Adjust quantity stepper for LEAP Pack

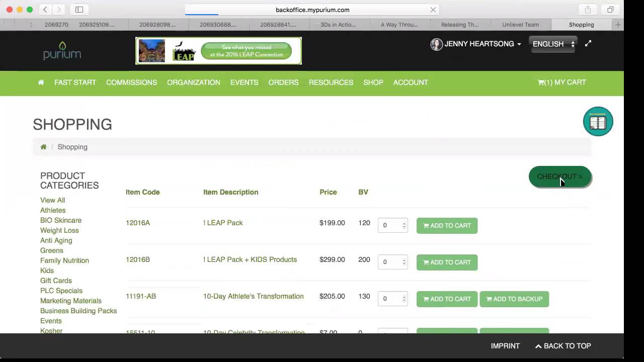click(x=404, y=225)
